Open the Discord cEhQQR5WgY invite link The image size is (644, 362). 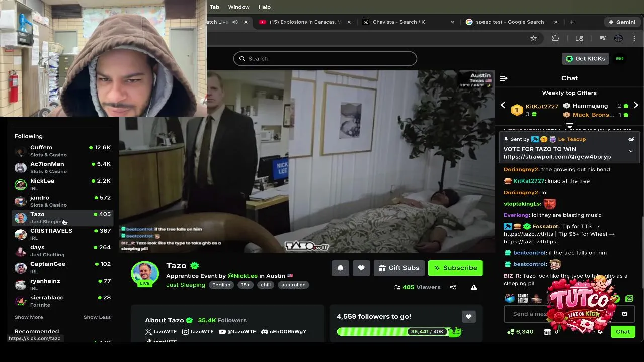tap(284, 332)
